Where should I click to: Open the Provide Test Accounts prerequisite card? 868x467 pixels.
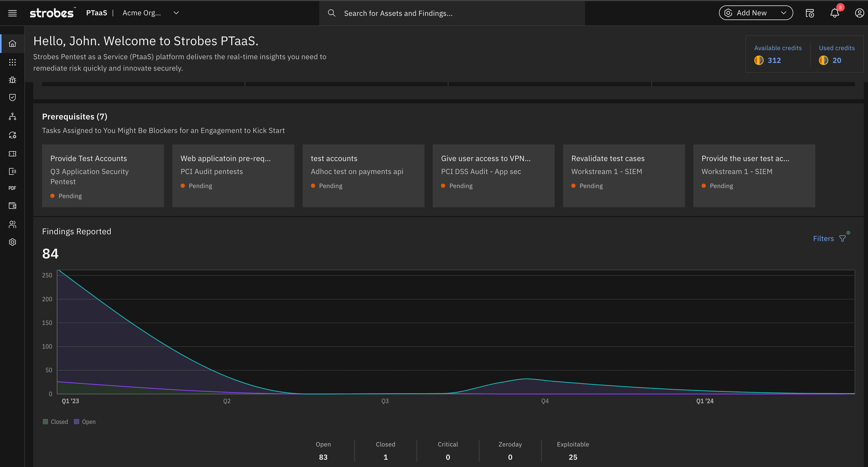tap(103, 176)
